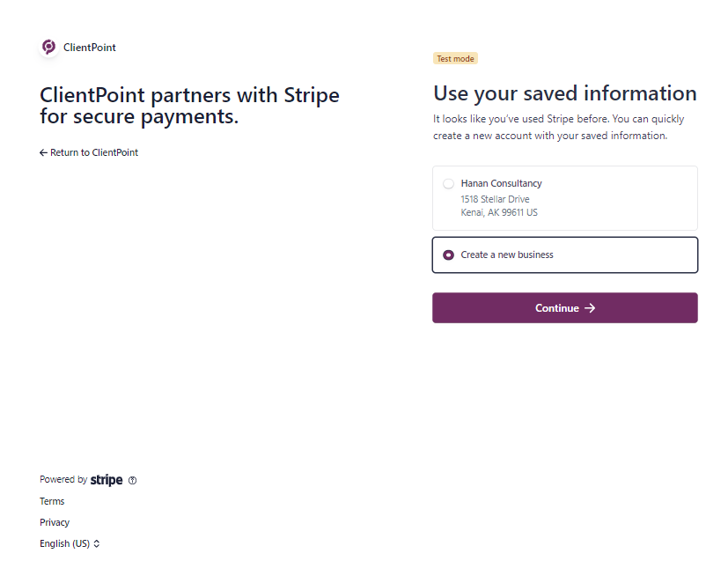Click the Use your saved information heading
This screenshot has height=561, width=728.
coord(564,94)
